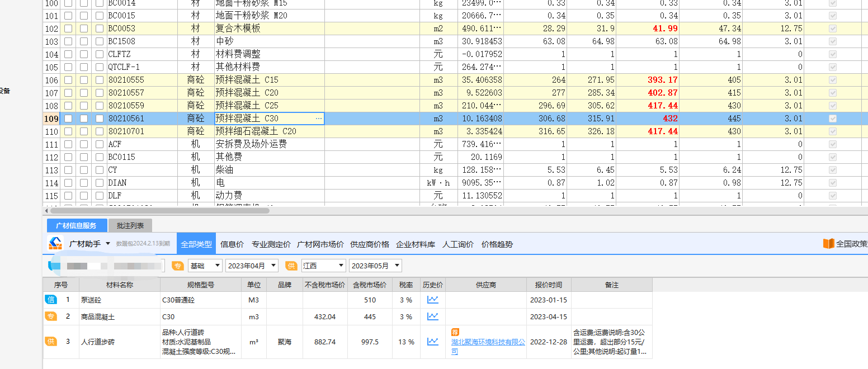Click red price 432 in C30 row
Screen dimensions: 868x369
coord(670,119)
